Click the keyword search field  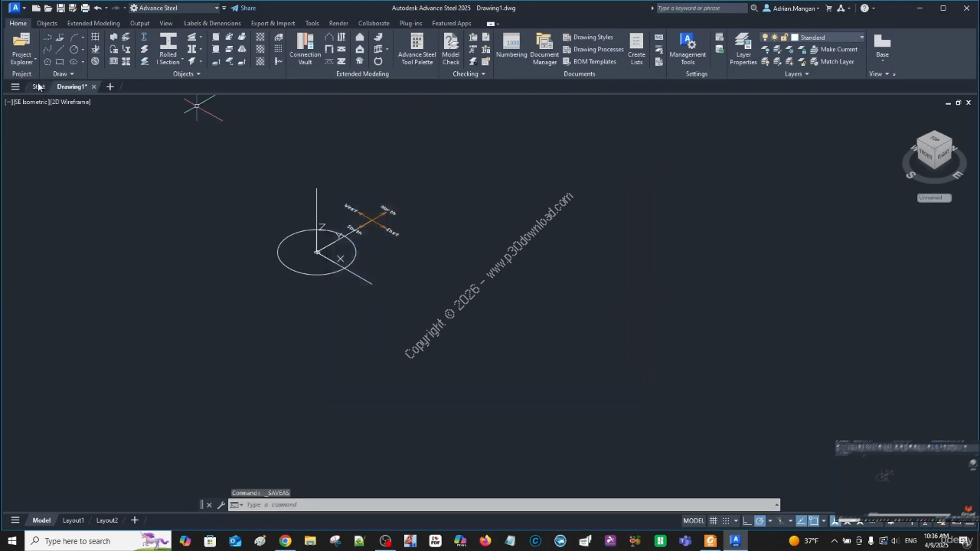click(701, 8)
